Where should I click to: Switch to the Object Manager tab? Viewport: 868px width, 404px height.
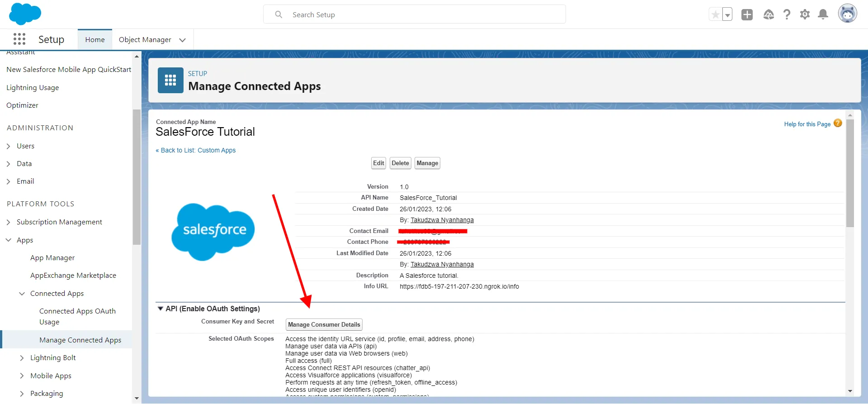(x=145, y=40)
